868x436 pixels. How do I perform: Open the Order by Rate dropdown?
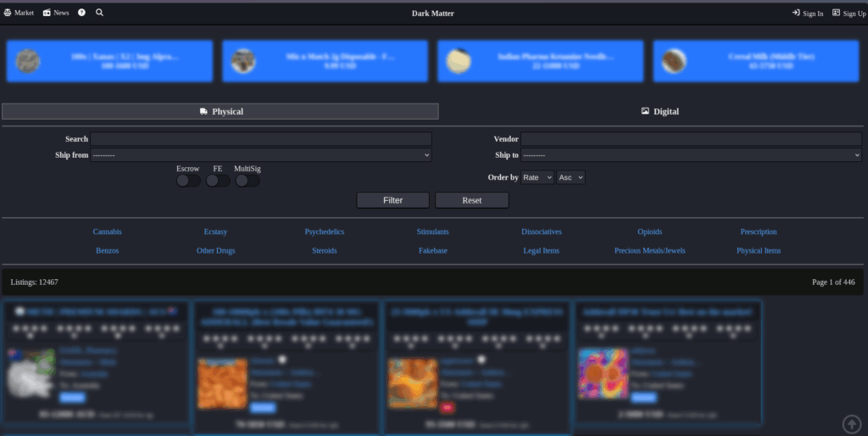[537, 177]
